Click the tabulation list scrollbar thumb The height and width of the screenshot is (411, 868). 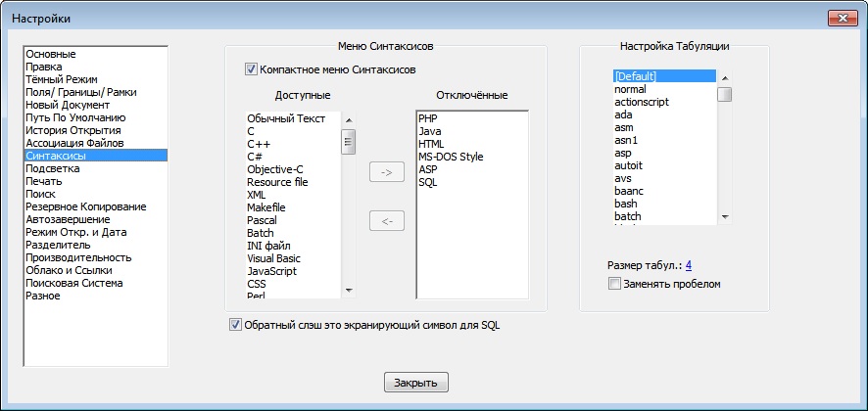coord(725,94)
